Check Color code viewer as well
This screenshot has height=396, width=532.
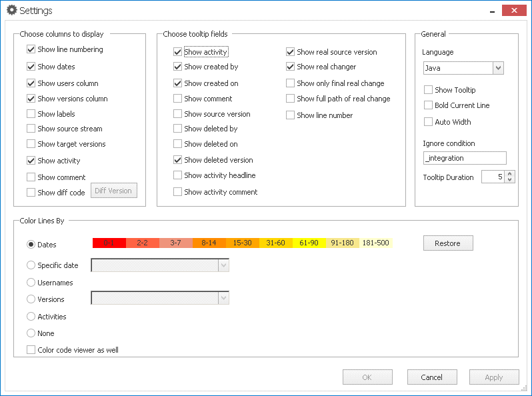pos(31,350)
